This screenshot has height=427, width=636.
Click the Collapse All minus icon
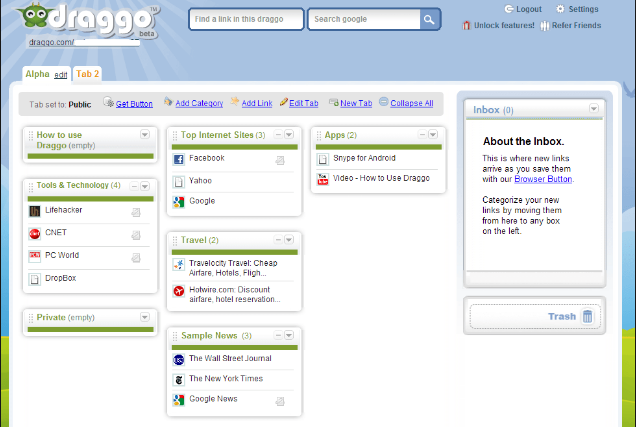click(x=384, y=101)
